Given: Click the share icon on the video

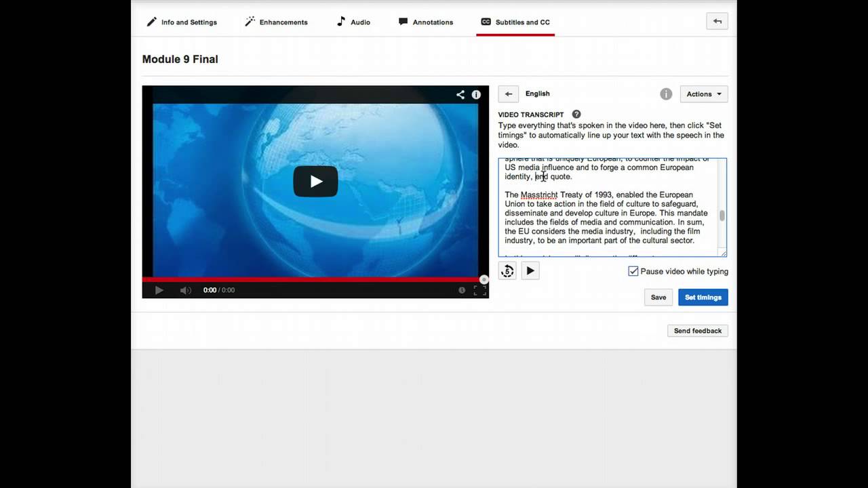Looking at the screenshot, I should point(460,95).
